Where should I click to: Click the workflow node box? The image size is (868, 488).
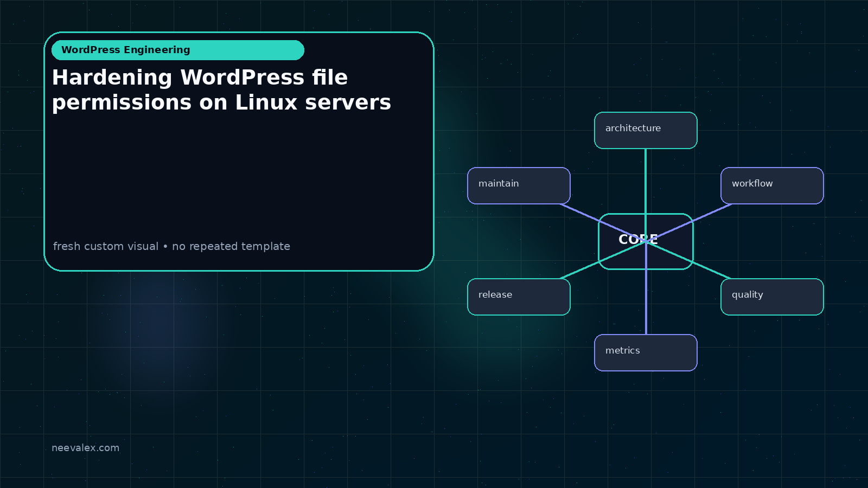pos(772,185)
